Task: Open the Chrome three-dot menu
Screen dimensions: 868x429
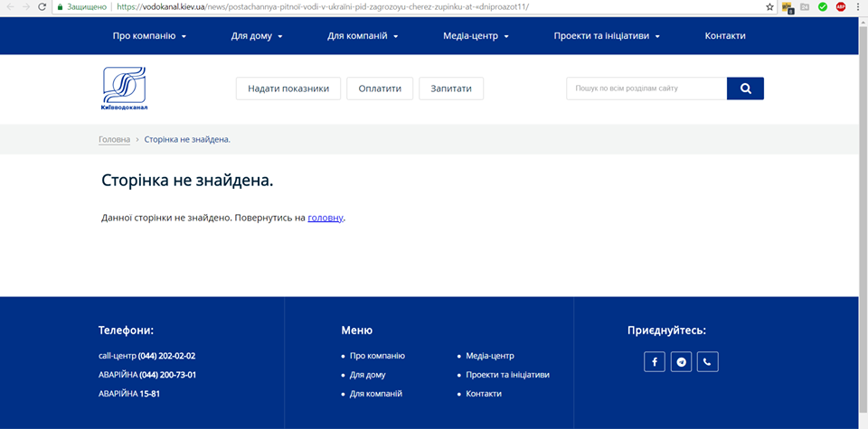Action: pos(857,6)
